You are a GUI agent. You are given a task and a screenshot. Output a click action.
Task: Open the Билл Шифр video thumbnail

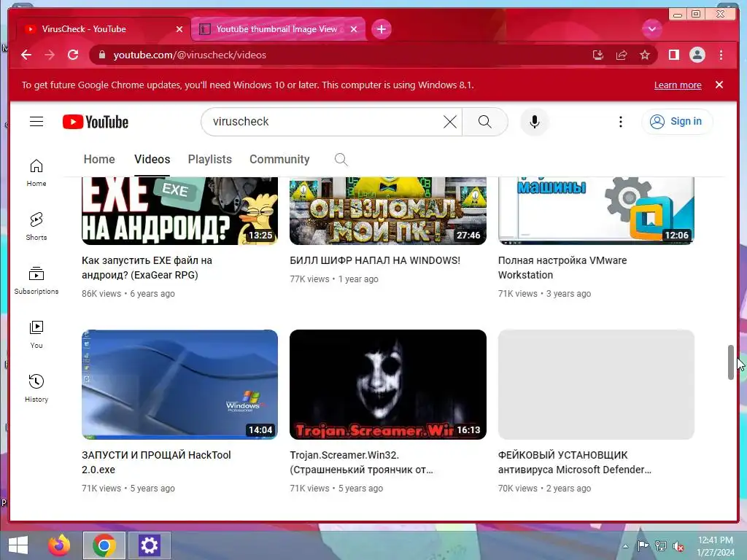(x=388, y=211)
